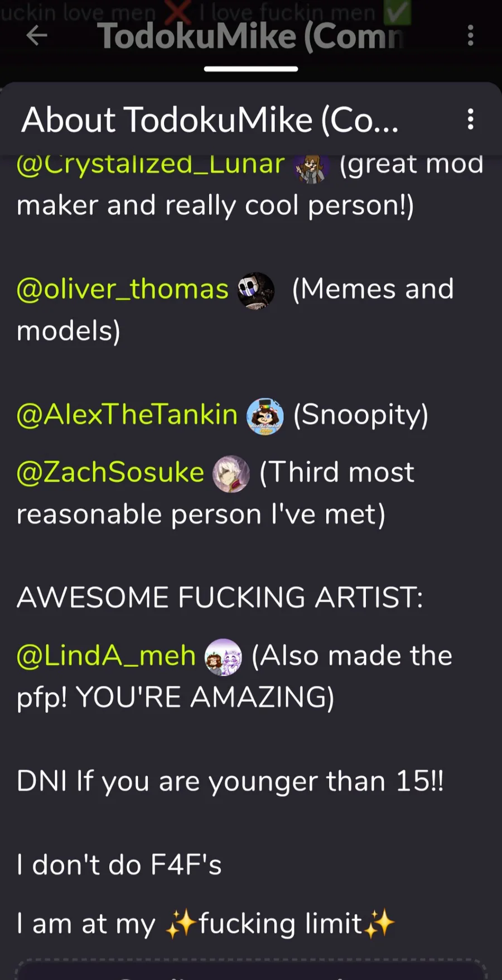Tap the sheet drag handle bar
Image resolution: width=502 pixels, height=980 pixels.
point(251,69)
